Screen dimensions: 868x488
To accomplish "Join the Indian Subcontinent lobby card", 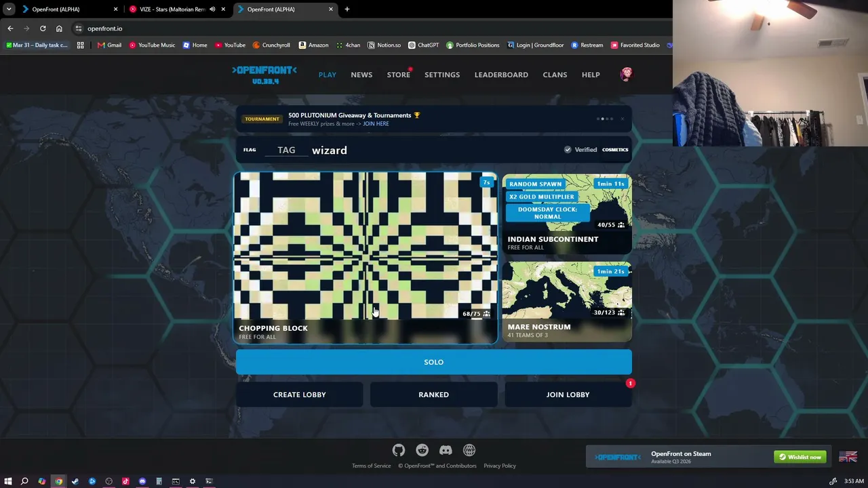I will (567, 214).
